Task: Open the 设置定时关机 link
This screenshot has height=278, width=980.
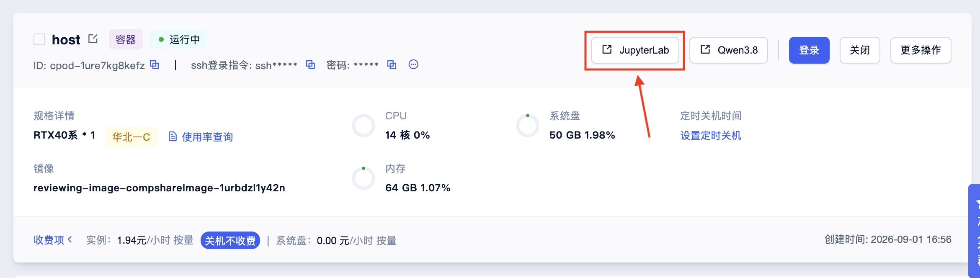Action: click(711, 136)
